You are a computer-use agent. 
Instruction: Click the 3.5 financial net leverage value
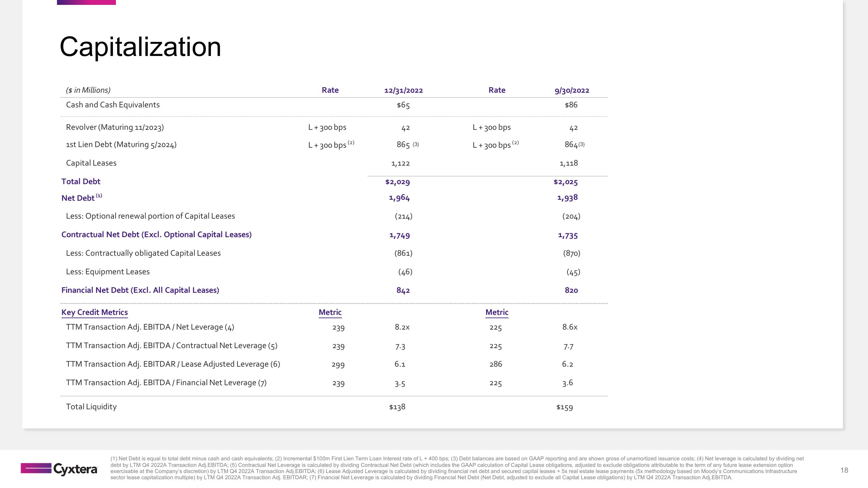(400, 383)
